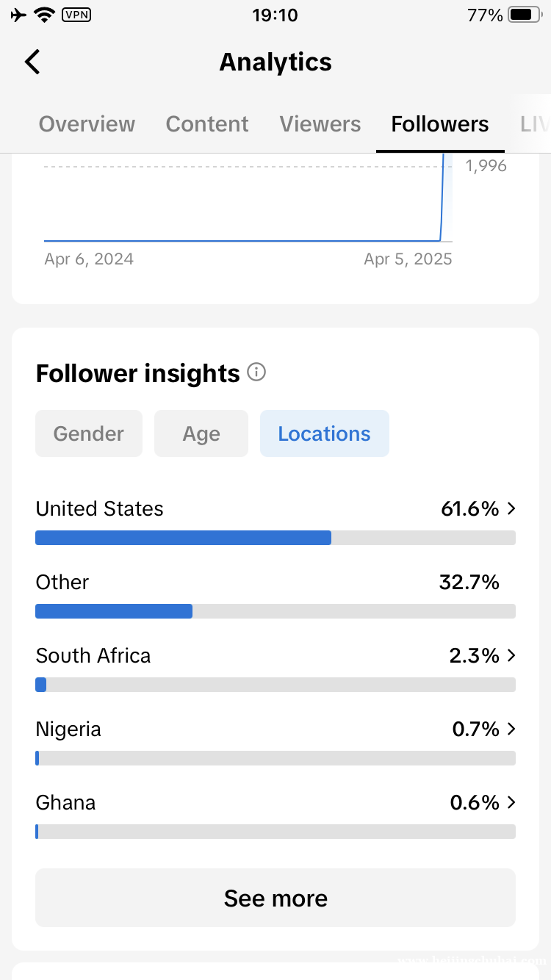Tap the battery icon in status bar
Image resolution: width=551 pixels, height=980 pixels.
[x=525, y=15]
